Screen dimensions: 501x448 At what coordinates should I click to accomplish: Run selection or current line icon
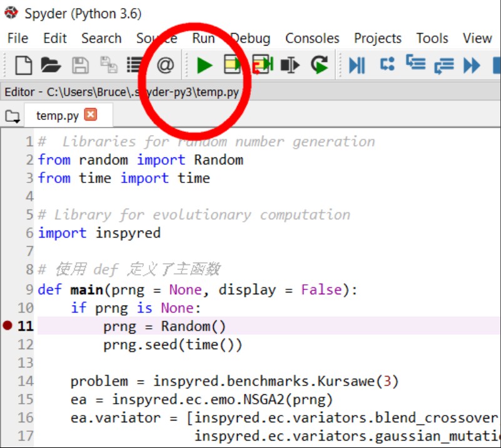pos(290,66)
